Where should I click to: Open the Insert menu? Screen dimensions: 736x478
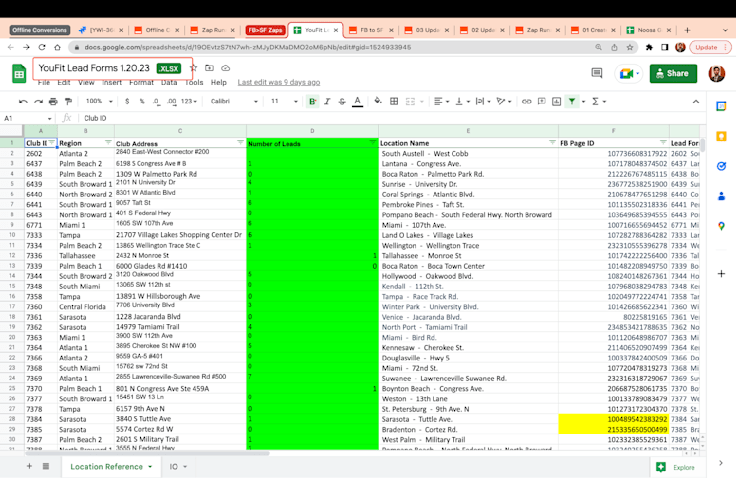(112, 83)
